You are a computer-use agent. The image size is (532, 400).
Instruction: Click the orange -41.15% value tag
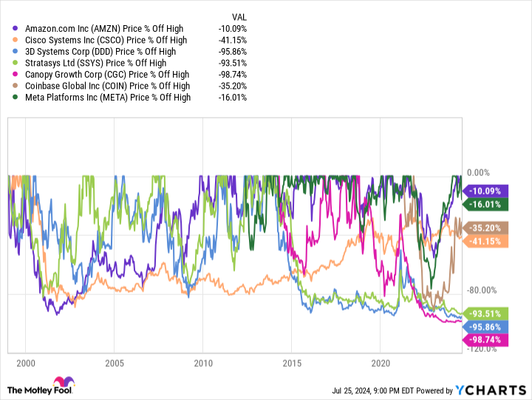tap(485, 242)
